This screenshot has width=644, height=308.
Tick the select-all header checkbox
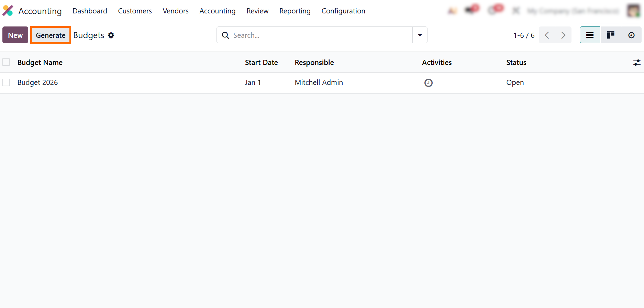(x=6, y=62)
